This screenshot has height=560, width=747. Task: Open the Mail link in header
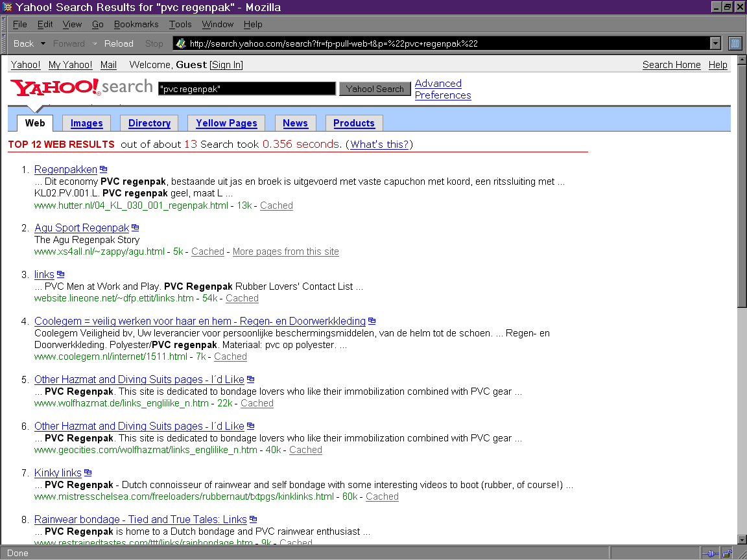pos(109,65)
